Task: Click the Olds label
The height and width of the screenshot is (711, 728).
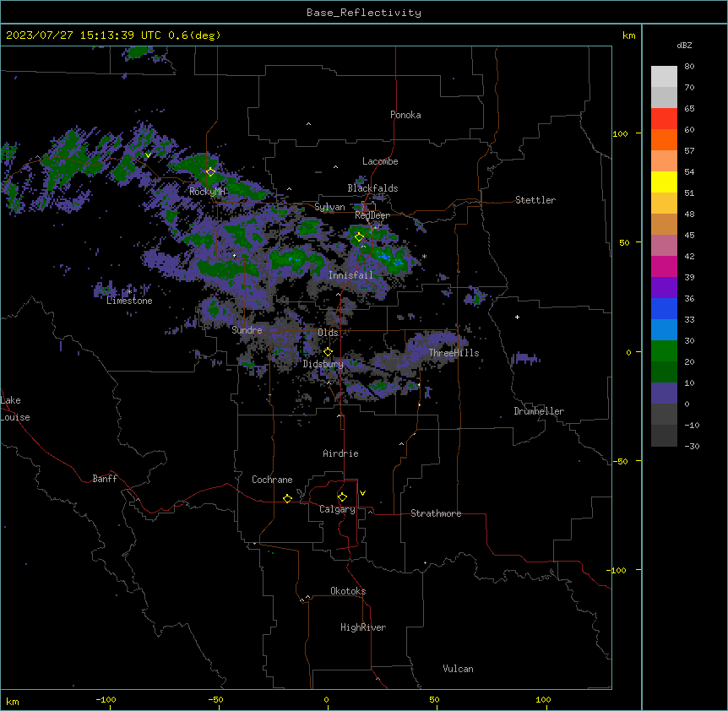Action: 328,333
